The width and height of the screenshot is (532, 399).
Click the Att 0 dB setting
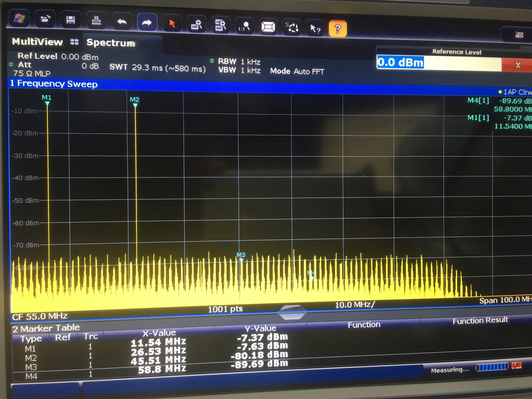pyautogui.click(x=58, y=65)
